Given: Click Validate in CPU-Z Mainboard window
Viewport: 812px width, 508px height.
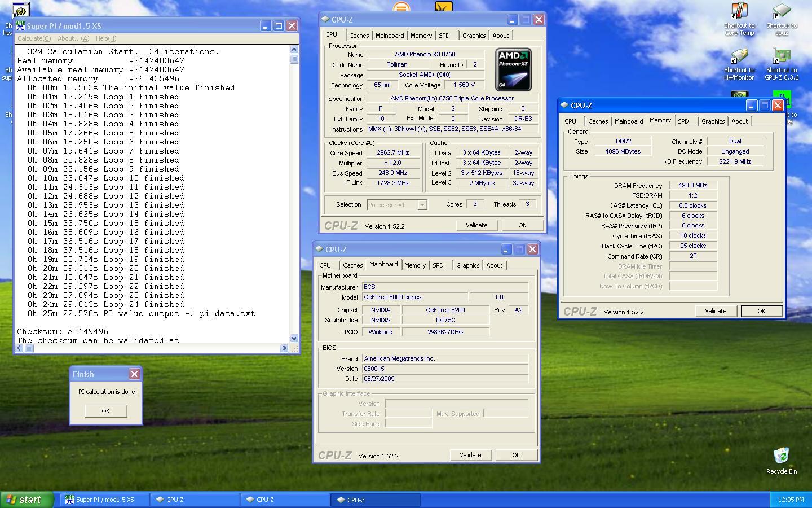Looking at the screenshot, I should tap(470, 455).
